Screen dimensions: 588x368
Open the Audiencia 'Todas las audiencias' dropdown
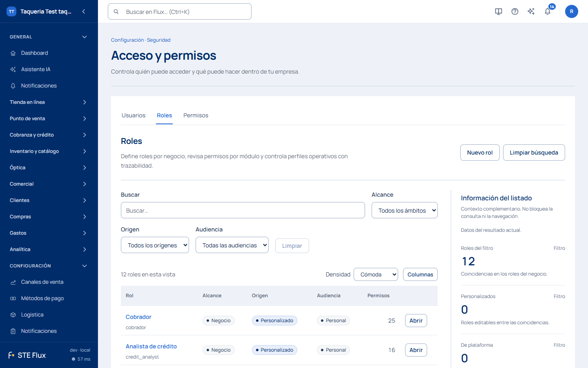pyautogui.click(x=232, y=245)
